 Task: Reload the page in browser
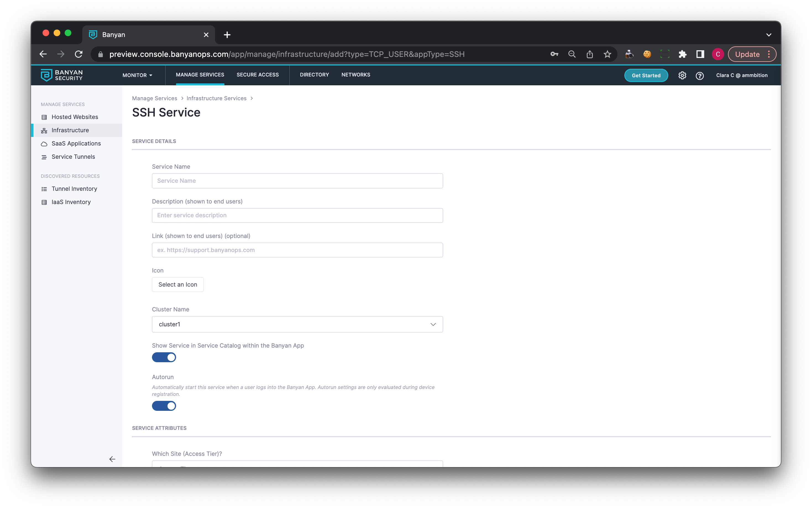point(79,54)
